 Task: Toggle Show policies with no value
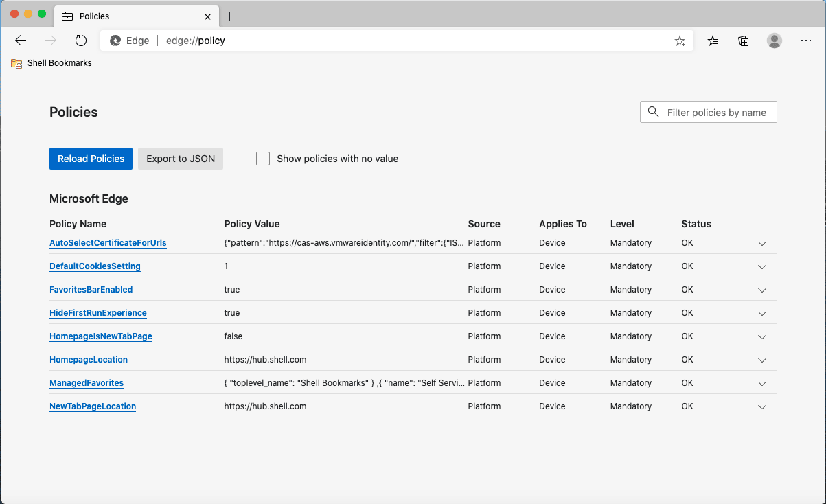click(263, 159)
